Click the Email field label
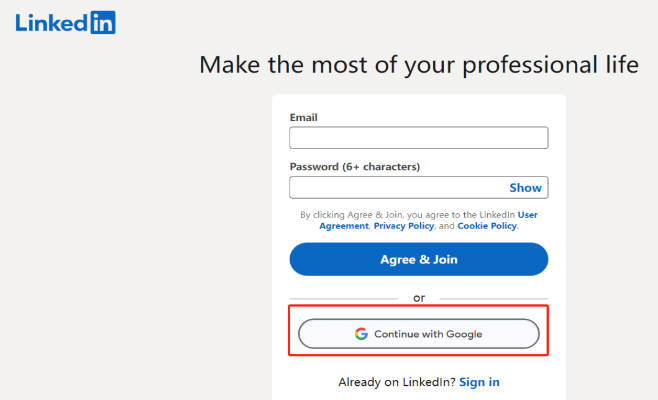The image size is (658, 400). point(303,118)
